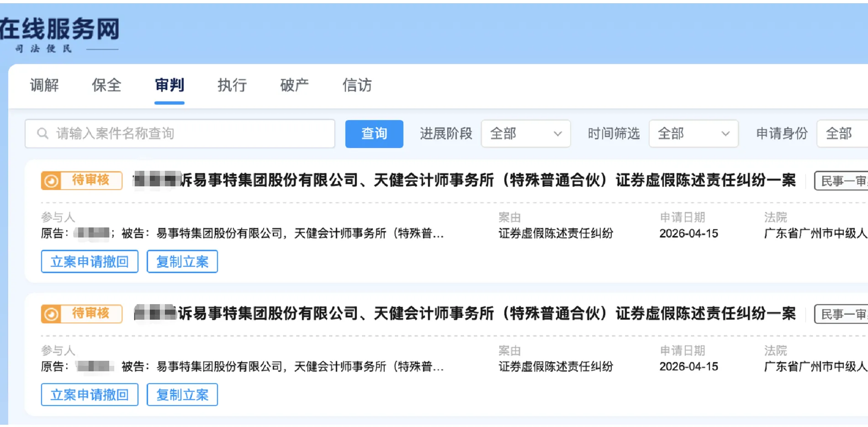Click second case's 申请日期 2026-04-15

(x=688, y=367)
